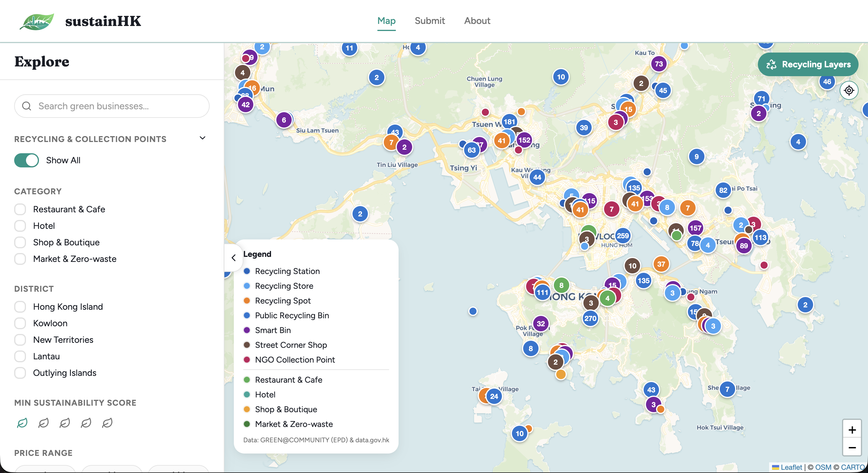868x473 pixels.
Task: Check the Kowloon district
Action: [x=20, y=323]
